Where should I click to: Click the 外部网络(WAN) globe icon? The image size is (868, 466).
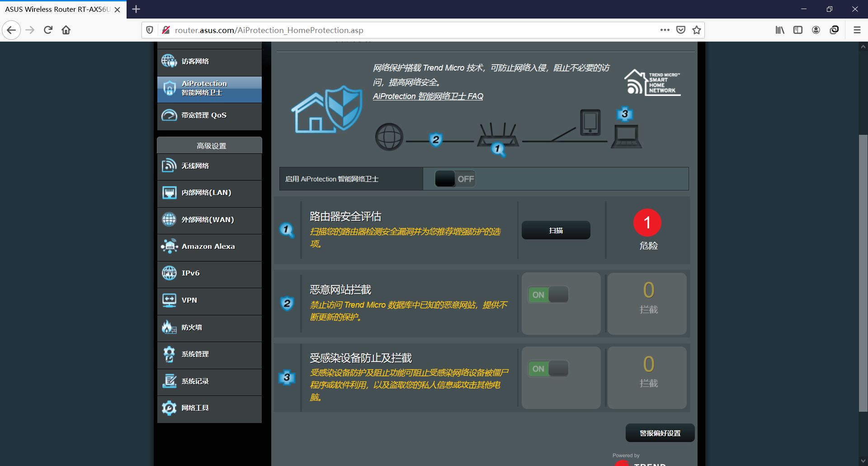tap(169, 219)
